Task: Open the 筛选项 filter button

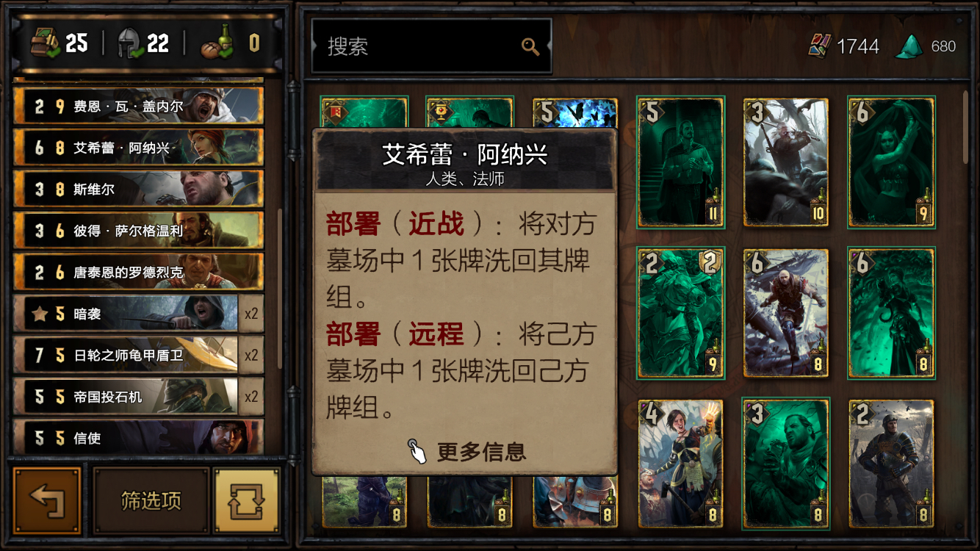Action: coord(151,501)
